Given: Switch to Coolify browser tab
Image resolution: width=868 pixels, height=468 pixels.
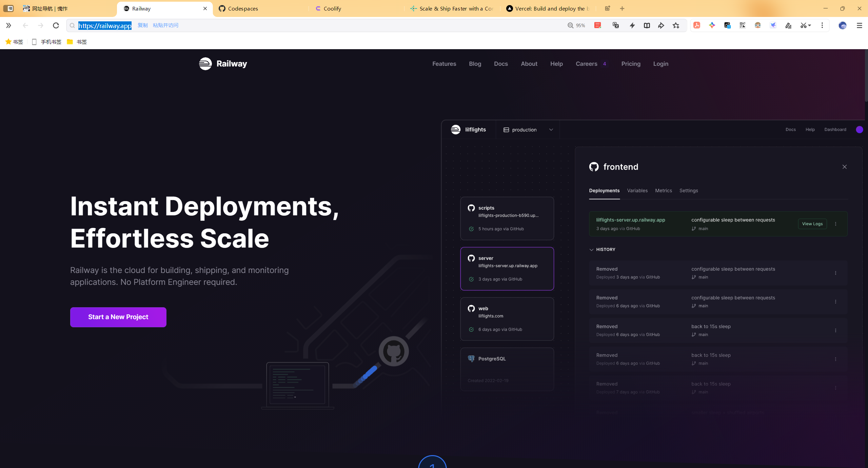Looking at the screenshot, I should 357,8.
